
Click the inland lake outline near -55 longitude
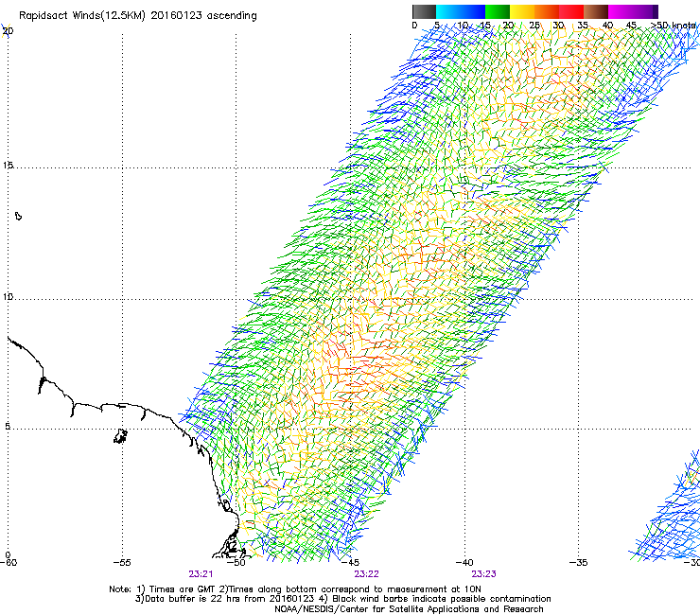[x=120, y=436]
